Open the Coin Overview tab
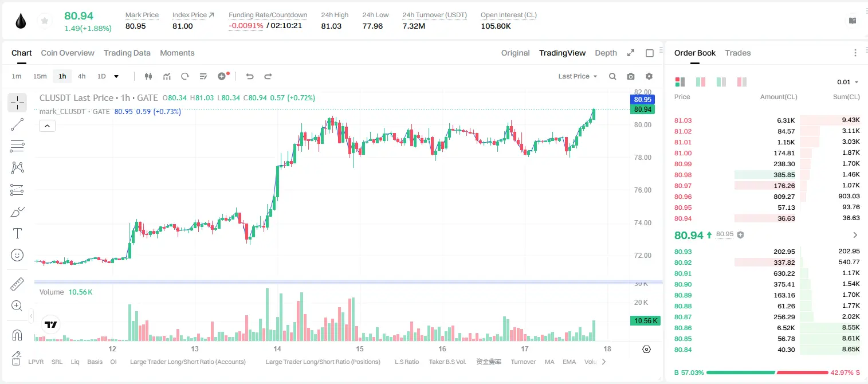The image size is (868, 384). point(68,53)
